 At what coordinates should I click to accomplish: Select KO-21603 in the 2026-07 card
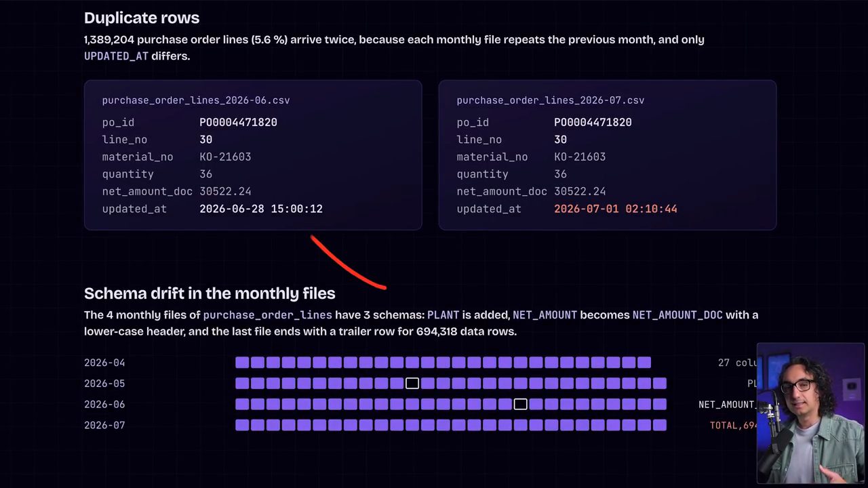(580, 157)
